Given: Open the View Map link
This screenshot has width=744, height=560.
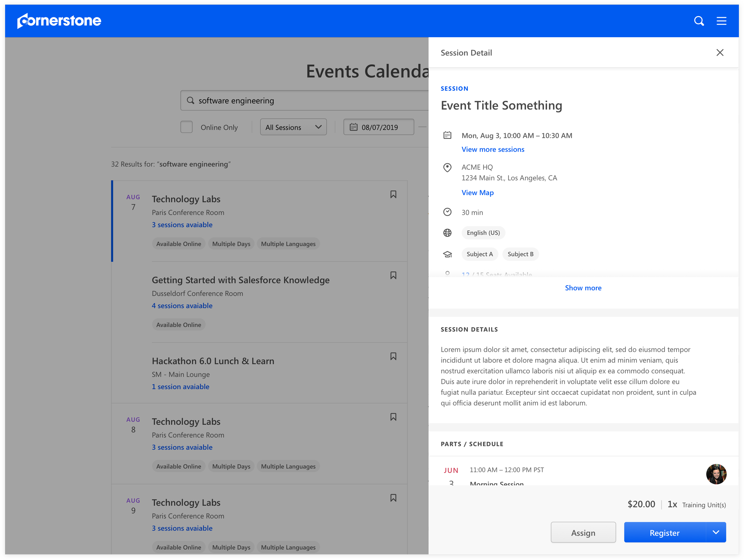Looking at the screenshot, I should coord(477,193).
